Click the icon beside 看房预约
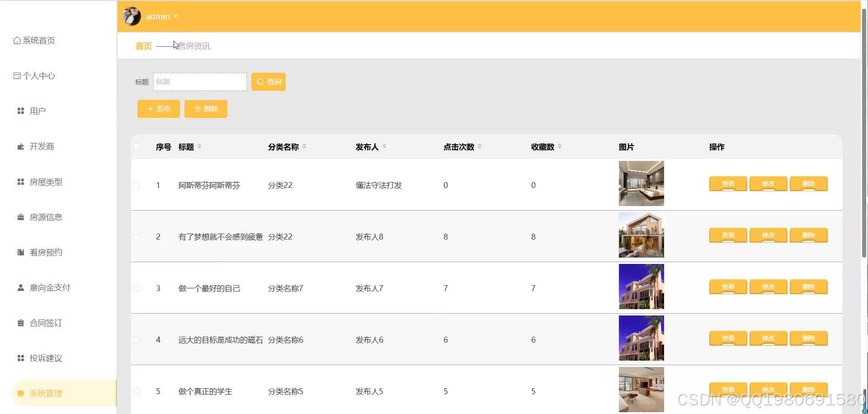Viewport: 868px width, 414px height. pos(20,252)
